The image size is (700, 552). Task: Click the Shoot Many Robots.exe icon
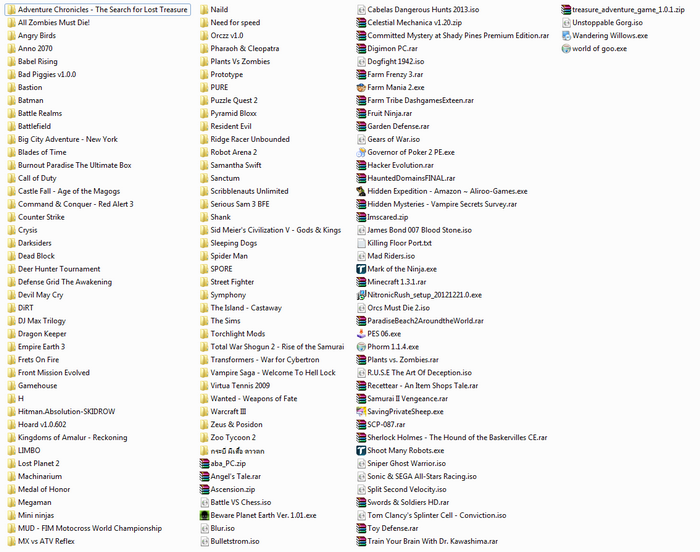pos(361,450)
